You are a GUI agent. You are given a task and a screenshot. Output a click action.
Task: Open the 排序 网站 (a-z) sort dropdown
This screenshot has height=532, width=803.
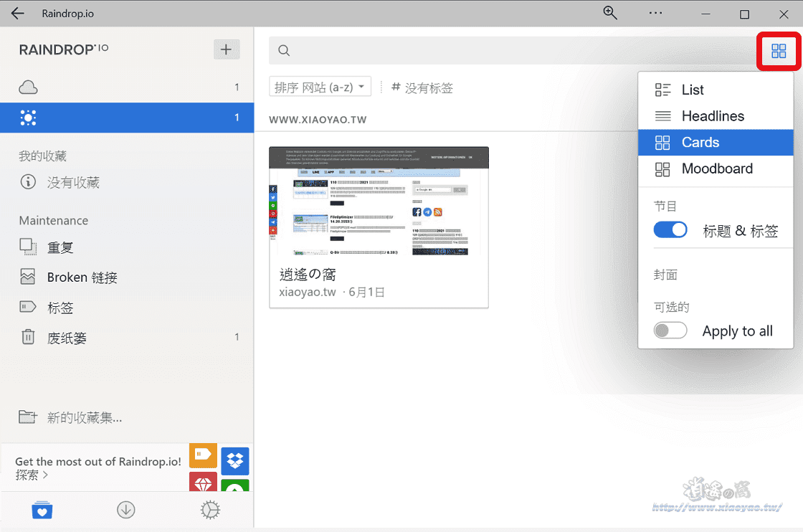click(x=320, y=87)
